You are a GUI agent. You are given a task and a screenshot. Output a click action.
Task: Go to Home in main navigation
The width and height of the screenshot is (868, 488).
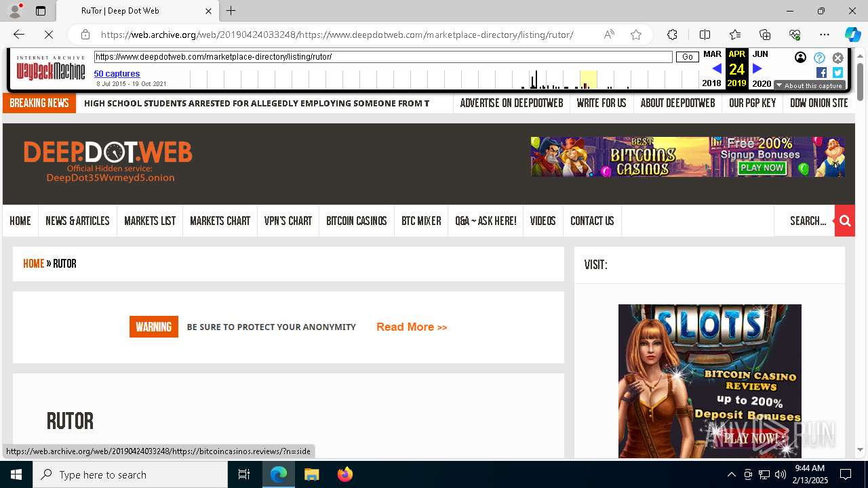pos(20,221)
